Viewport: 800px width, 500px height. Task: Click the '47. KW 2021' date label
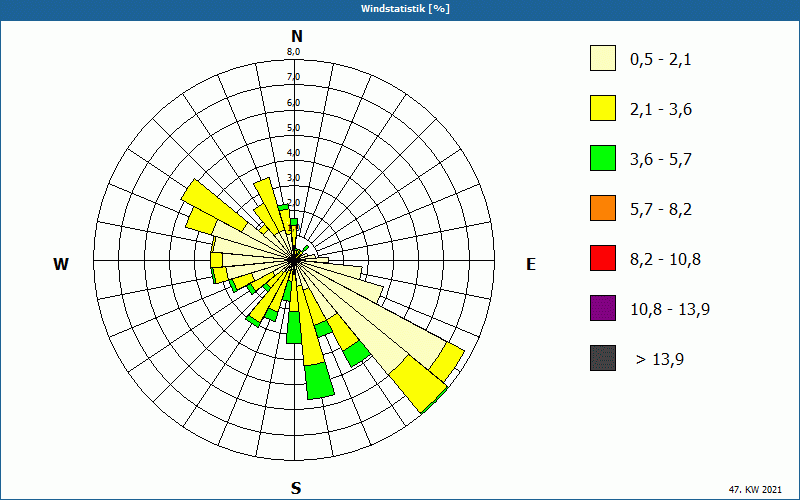pos(755,489)
